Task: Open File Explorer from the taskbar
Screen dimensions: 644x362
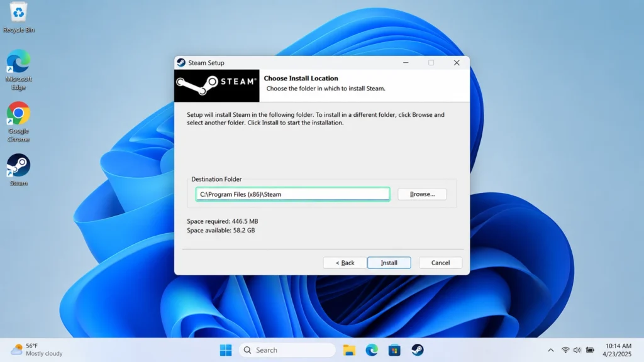Action: click(x=349, y=350)
